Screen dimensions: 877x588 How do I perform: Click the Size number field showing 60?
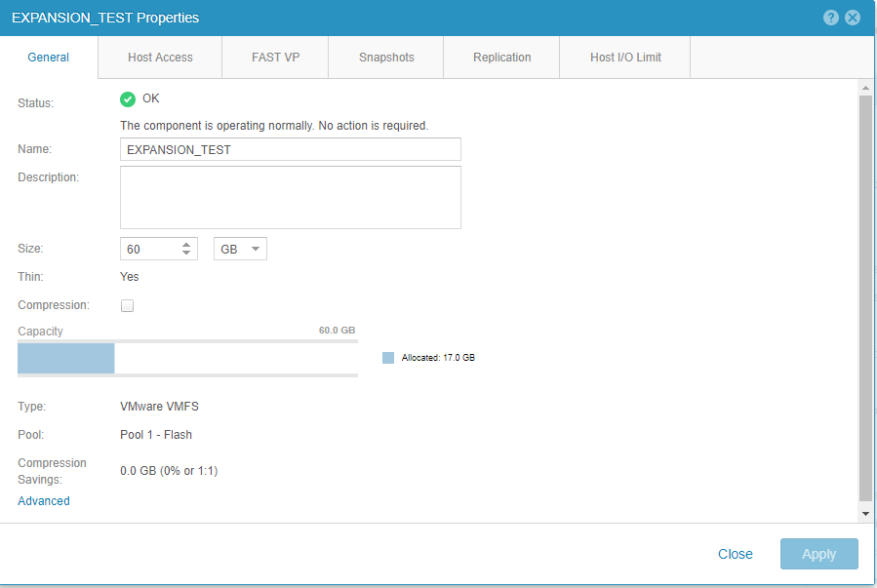click(159, 249)
